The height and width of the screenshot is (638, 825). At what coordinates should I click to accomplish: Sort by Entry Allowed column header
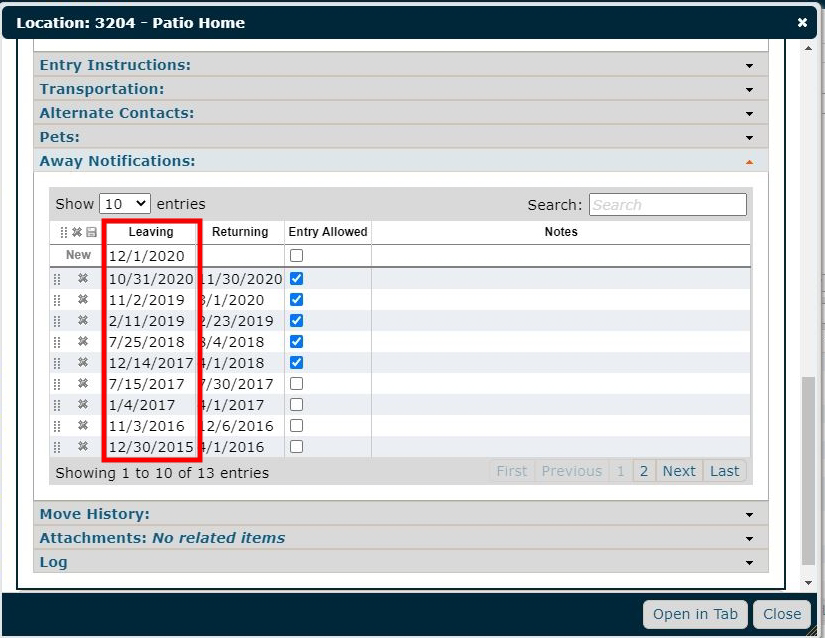(x=328, y=232)
